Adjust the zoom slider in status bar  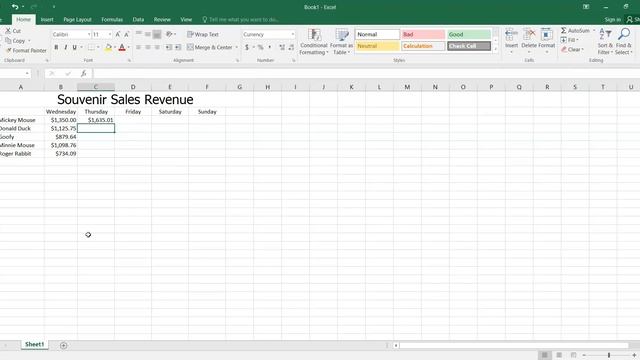click(x=609, y=355)
